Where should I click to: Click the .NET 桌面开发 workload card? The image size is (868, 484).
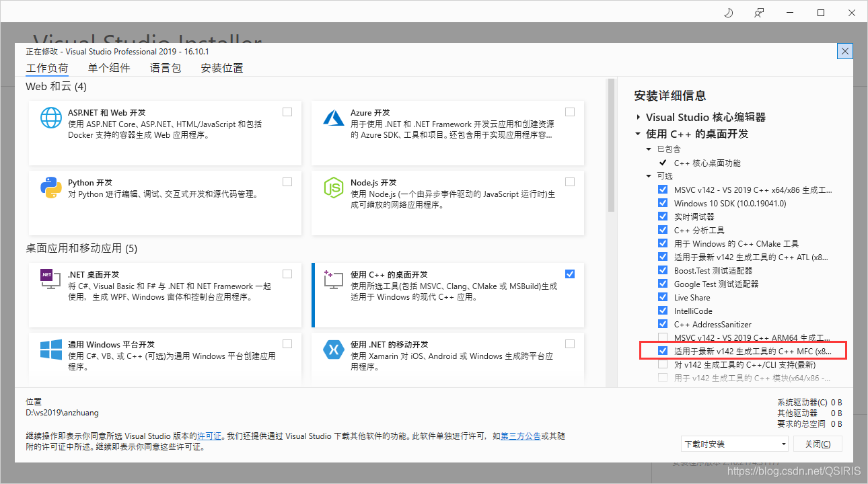click(165, 295)
